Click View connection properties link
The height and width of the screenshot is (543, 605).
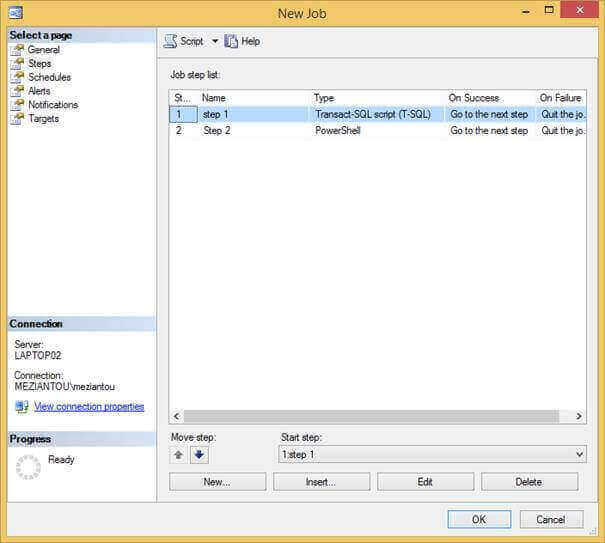pyautogui.click(x=89, y=407)
